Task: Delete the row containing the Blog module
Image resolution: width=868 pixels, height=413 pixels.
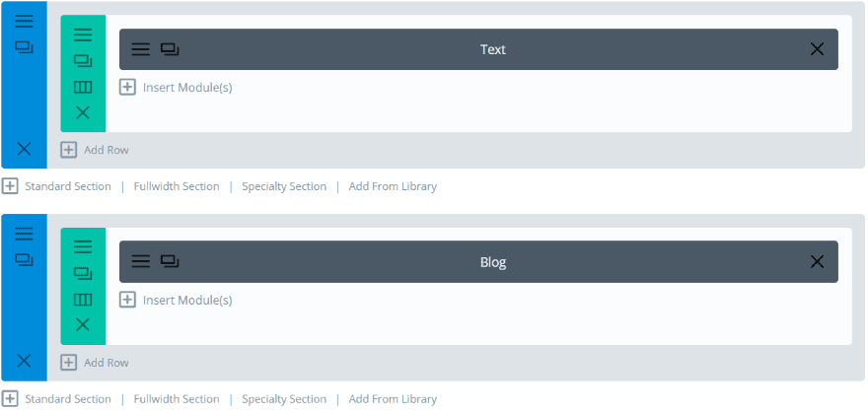Action: [x=83, y=324]
